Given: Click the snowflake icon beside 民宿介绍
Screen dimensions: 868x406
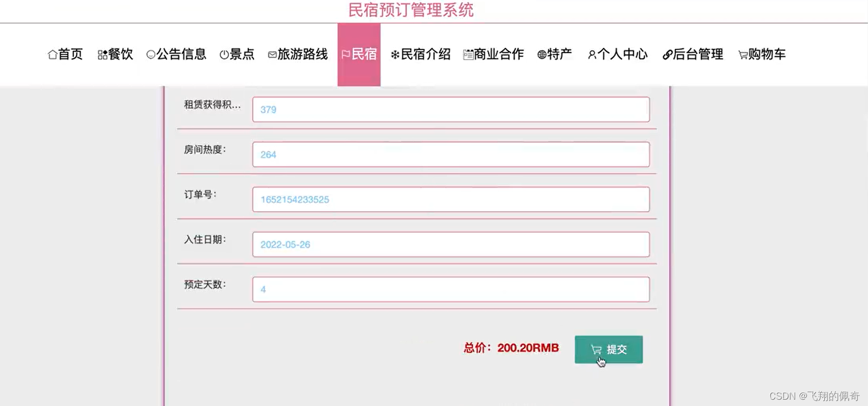Looking at the screenshot, I should tap(395, 54).
